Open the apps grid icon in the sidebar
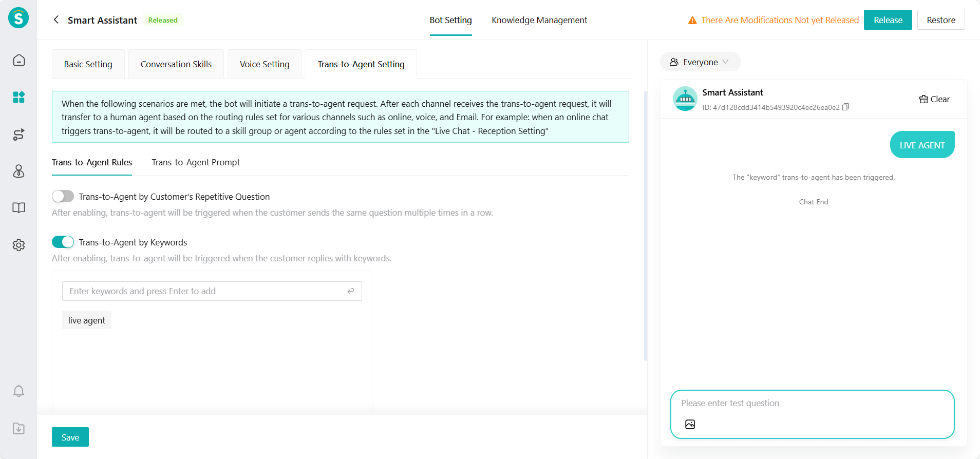The image size is (980, 459). (18, 97)
